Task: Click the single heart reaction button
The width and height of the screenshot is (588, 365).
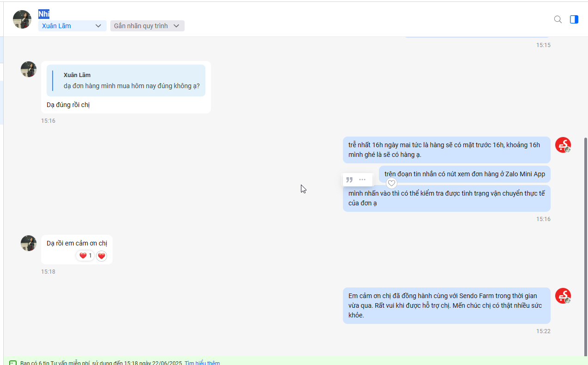Action: point(102,256)
